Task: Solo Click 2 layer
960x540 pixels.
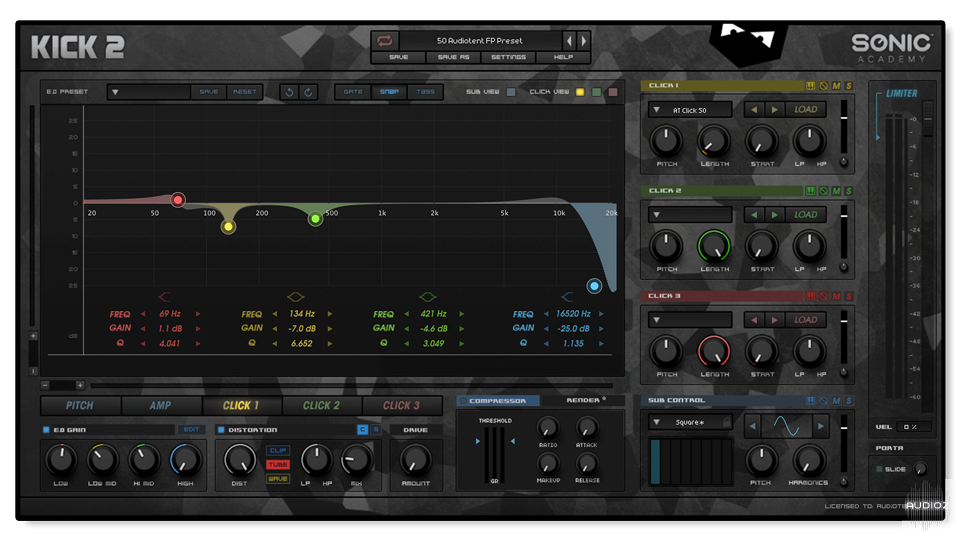Action: [x=849, y=191]
